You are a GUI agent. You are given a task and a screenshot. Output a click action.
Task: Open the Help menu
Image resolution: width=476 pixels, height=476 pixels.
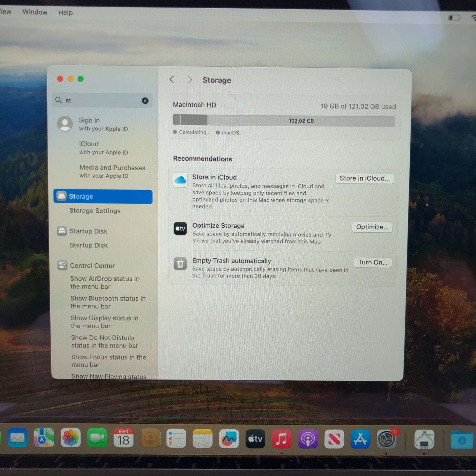[65, 12]
